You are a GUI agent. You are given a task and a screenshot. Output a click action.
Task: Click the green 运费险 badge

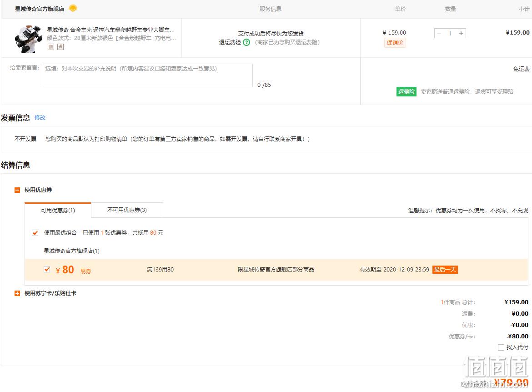click(406, 92)
